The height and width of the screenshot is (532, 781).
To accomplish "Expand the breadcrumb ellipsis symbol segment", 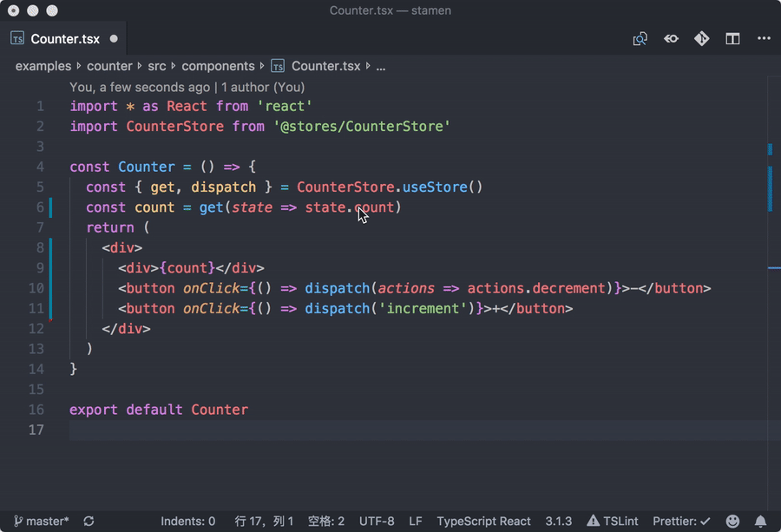I will pos(381,67).
